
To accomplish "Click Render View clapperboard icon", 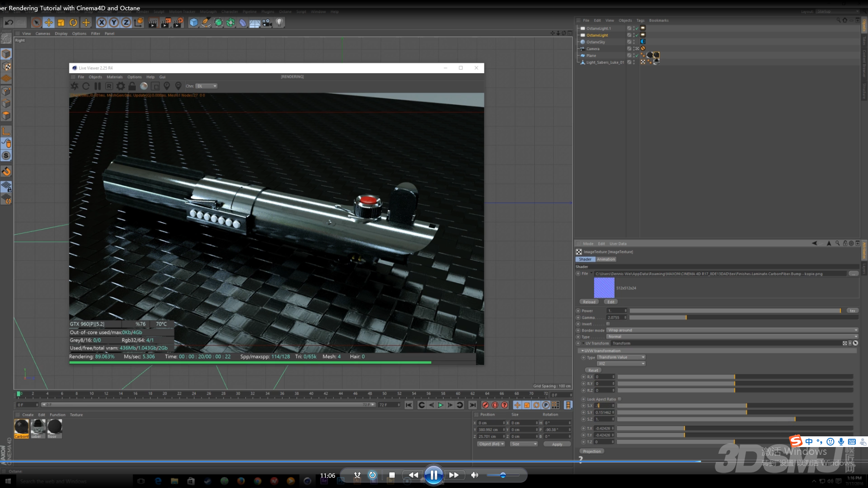I will (153, 22).
